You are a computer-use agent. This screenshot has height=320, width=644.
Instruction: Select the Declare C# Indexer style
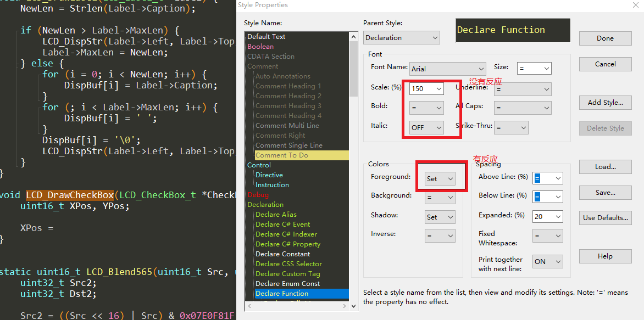point(286,234)
